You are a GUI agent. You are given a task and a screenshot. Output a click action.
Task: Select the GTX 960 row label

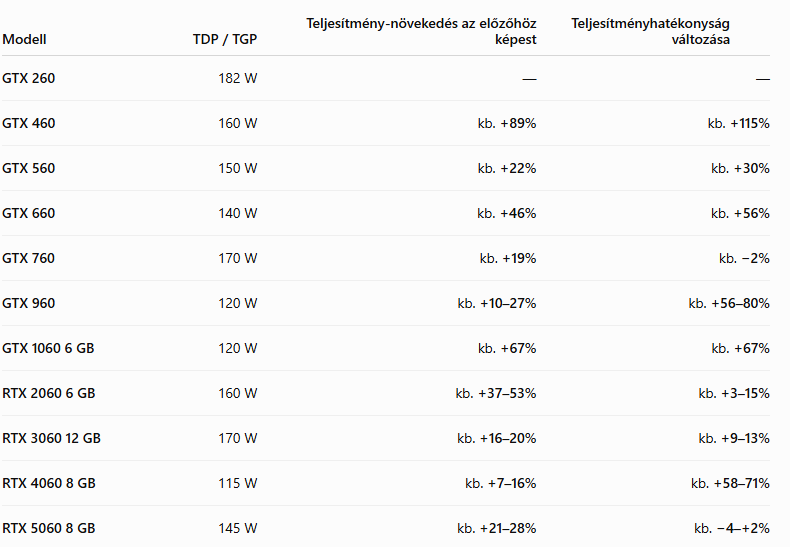click(29, 303)
